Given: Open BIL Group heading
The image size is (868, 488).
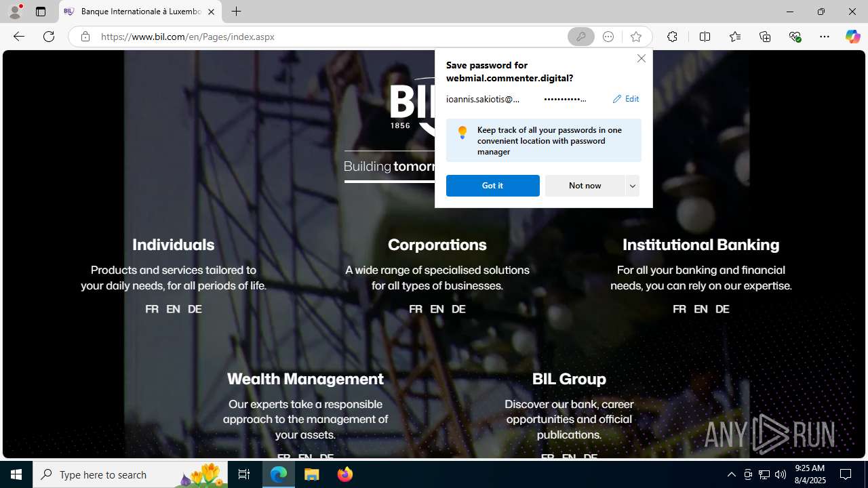Looking at the screenshot, I should pos(569,379).
